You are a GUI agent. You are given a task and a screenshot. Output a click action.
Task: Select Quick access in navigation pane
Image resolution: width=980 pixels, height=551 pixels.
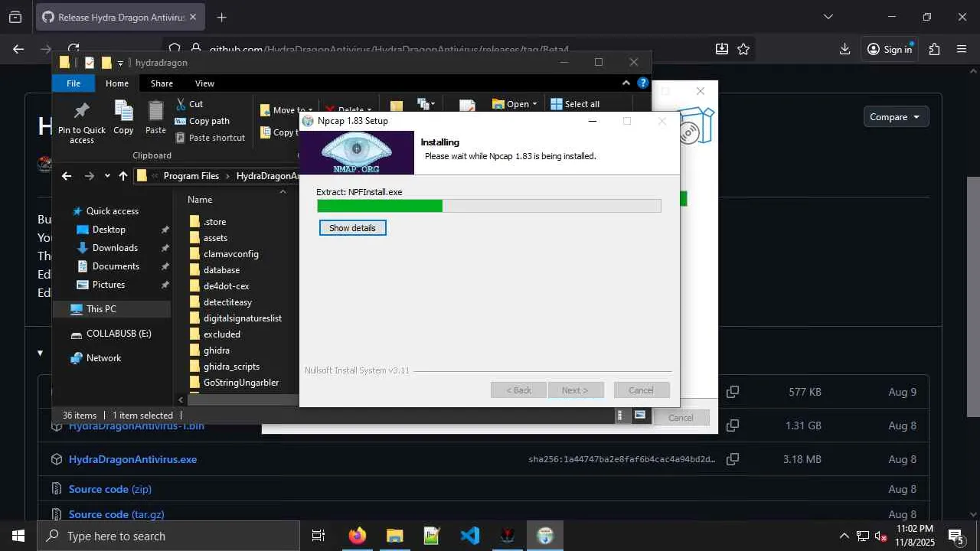point(112,211)
